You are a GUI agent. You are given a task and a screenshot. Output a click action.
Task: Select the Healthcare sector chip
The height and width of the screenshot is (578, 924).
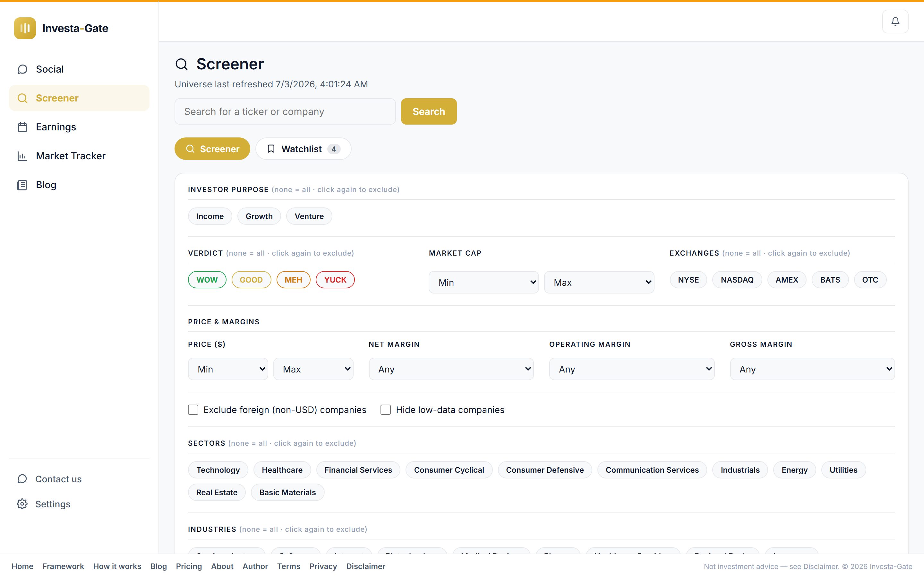282,470
